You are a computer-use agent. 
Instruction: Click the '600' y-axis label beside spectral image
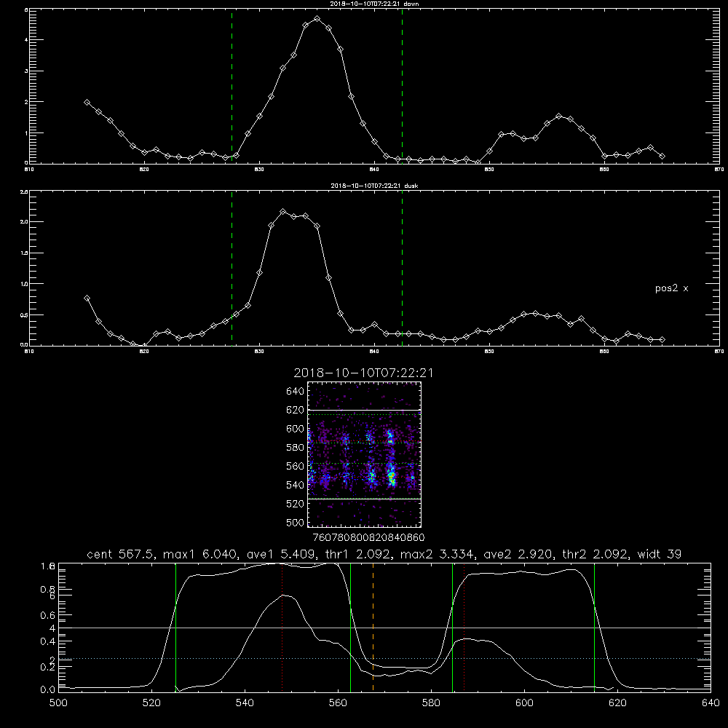pos(295,429)
